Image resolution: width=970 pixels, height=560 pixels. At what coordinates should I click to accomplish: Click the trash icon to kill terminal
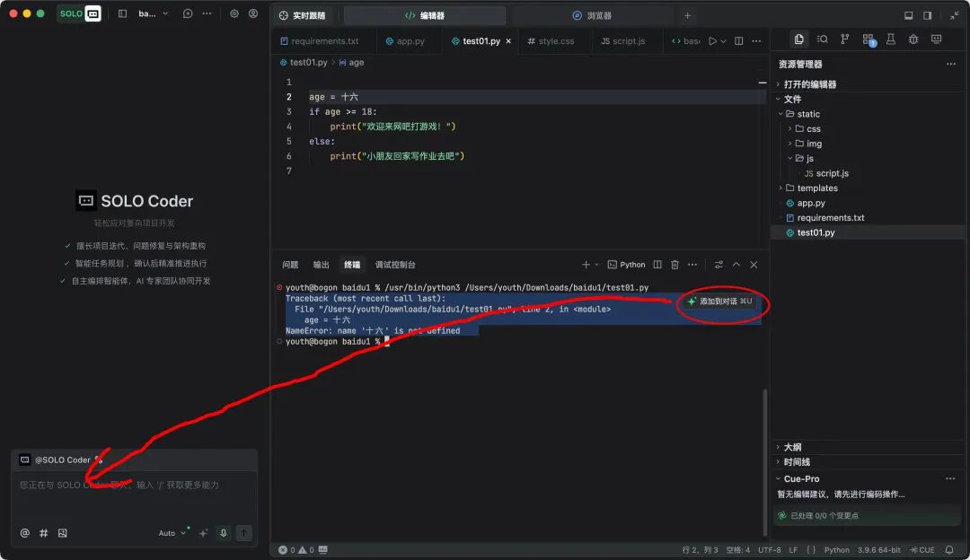click(x=675, y=265)
